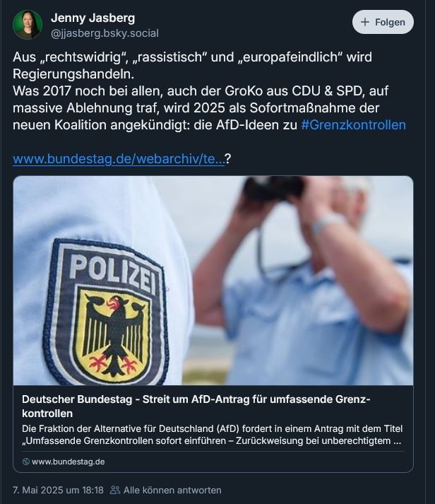Open Jenny Jasberg's profile avatar
The image size is (435, 504).
coord(28,25)
